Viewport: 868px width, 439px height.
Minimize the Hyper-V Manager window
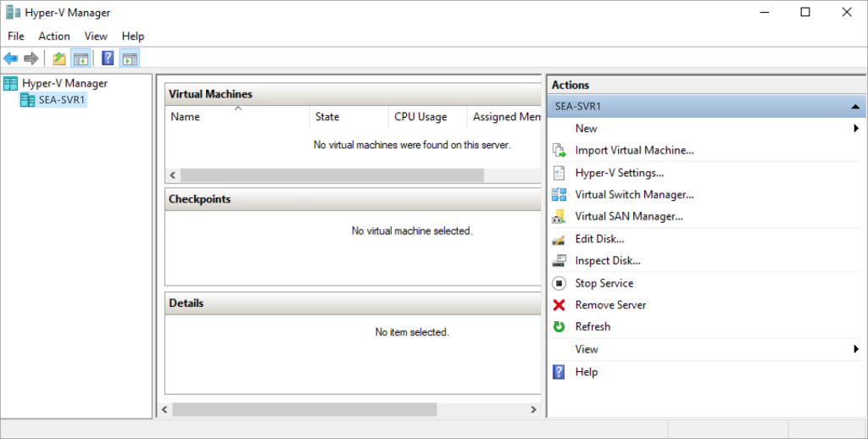pyautogui.click(x=765, y=12)
